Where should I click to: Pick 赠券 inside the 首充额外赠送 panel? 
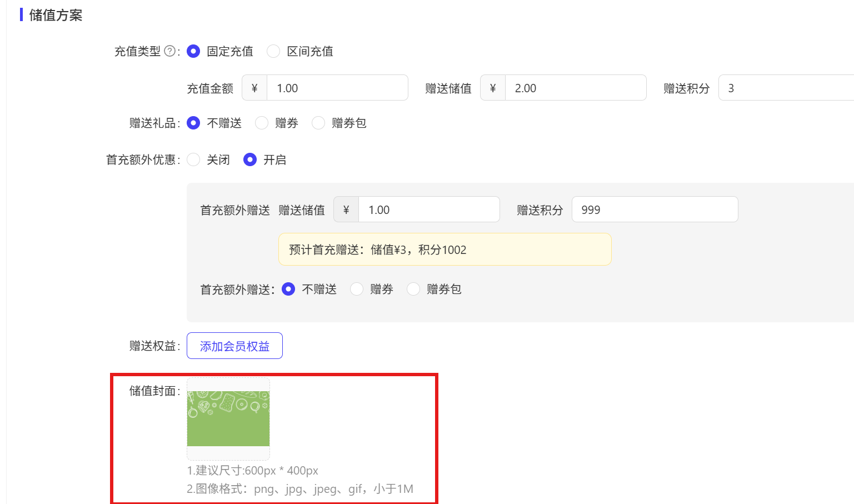coord(357,289)
